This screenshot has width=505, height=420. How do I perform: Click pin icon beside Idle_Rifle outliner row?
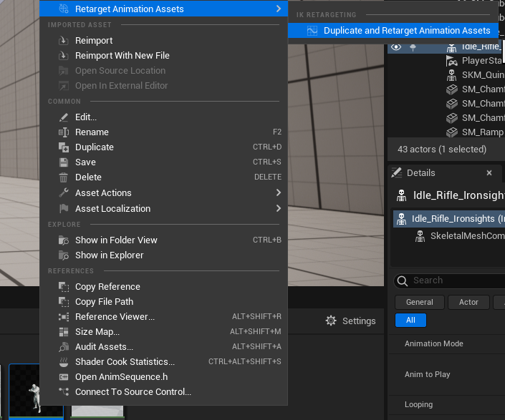click(413, 48)
